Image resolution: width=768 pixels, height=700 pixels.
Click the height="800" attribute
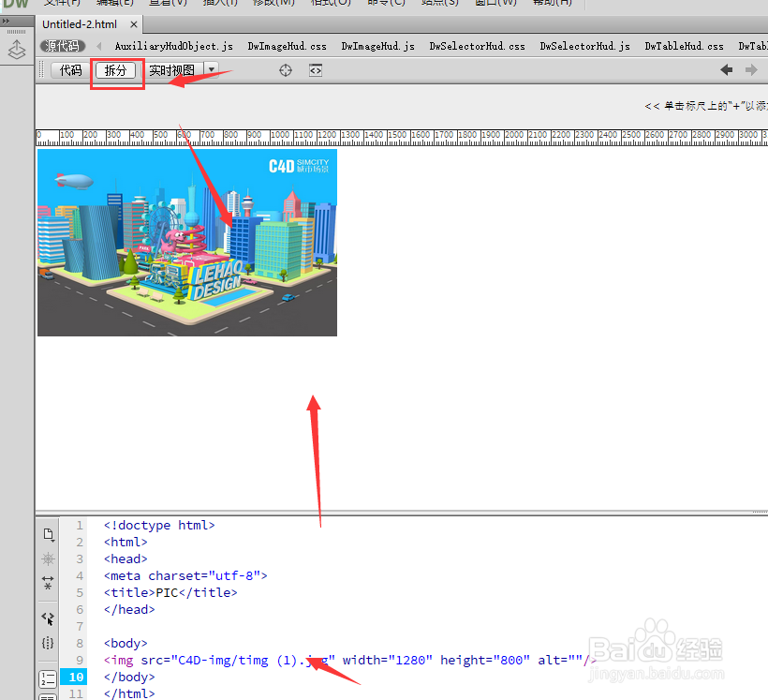(485, 661)
